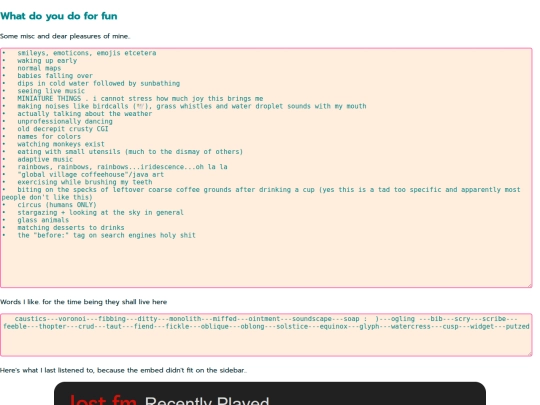Click the 'rainbows, rainbows, rainbows' line
Screen dimensions: 540x405
point(122,167)
